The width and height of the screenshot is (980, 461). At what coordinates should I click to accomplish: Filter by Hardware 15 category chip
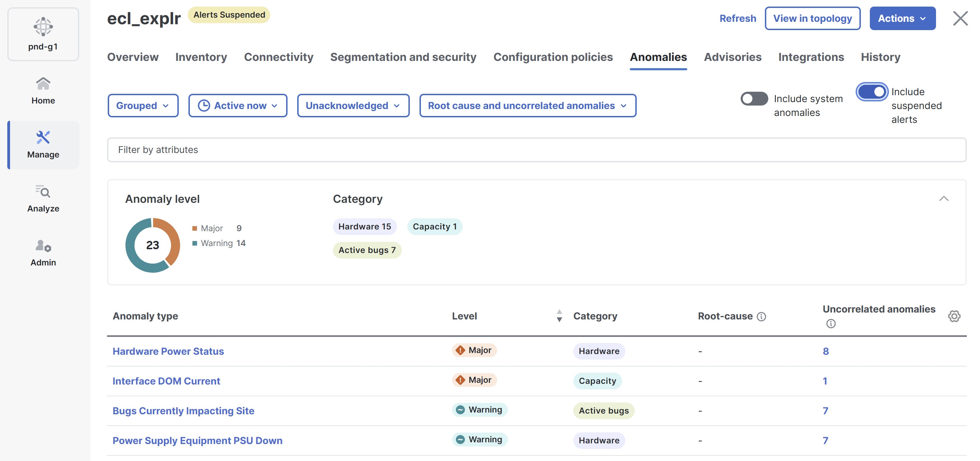(364, 226)
